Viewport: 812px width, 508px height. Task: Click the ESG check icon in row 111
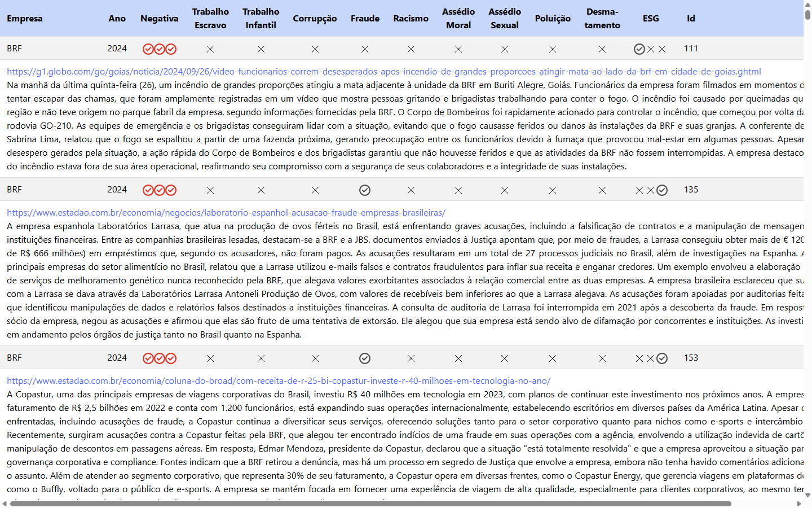pos(639,49)
